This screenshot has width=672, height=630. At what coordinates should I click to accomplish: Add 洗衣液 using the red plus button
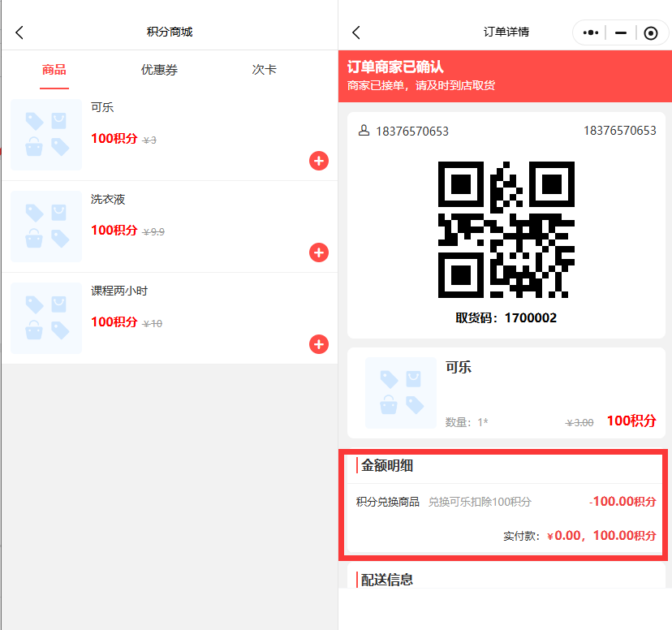pyautogui.click(x=319, y=252)
